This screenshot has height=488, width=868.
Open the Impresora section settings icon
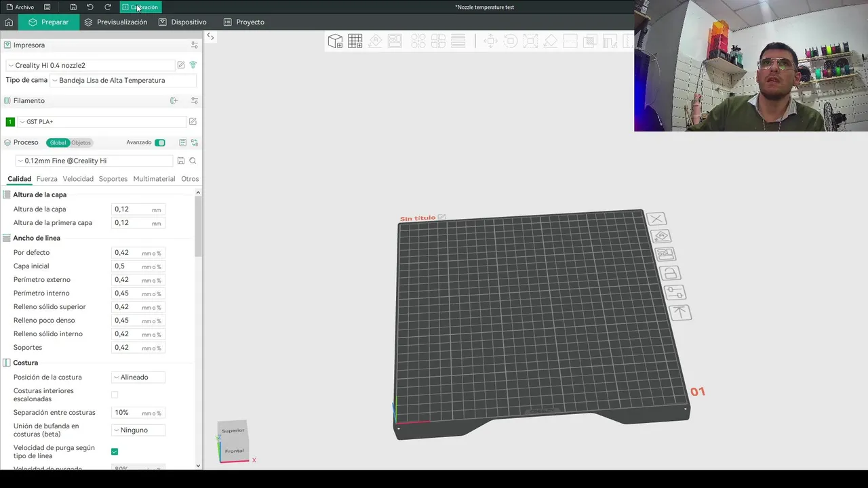tap(195, 45)
